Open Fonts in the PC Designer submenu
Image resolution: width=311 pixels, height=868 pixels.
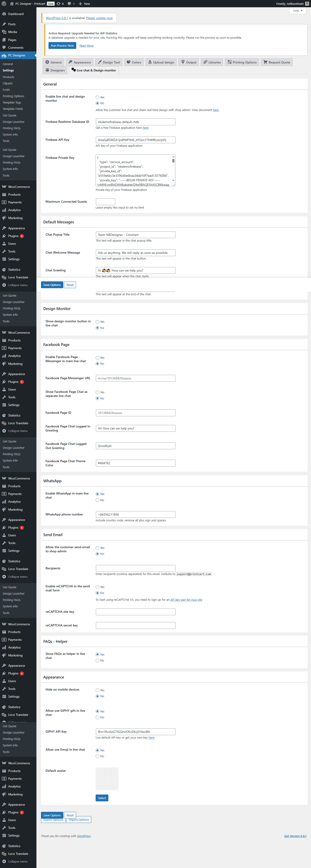6,90
